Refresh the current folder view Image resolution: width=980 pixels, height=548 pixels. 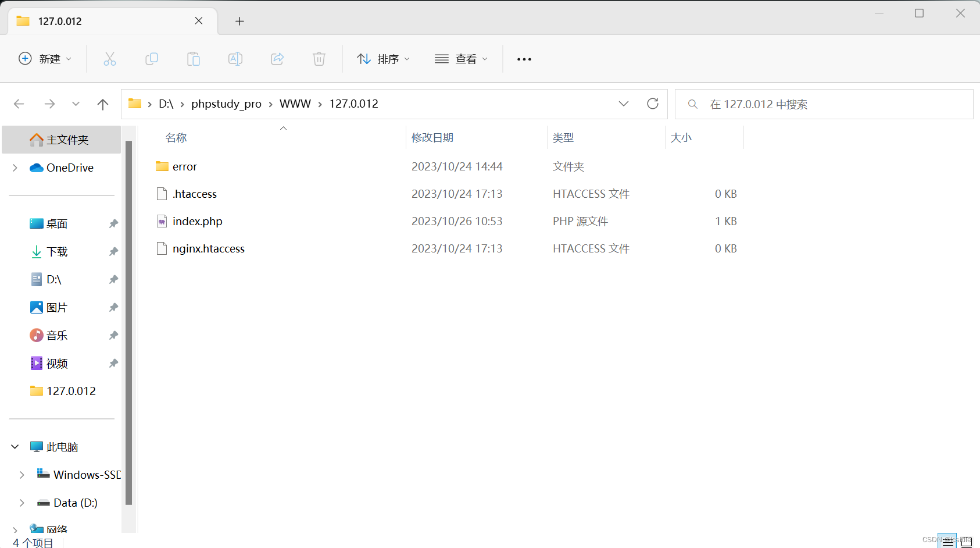(653, 104)
